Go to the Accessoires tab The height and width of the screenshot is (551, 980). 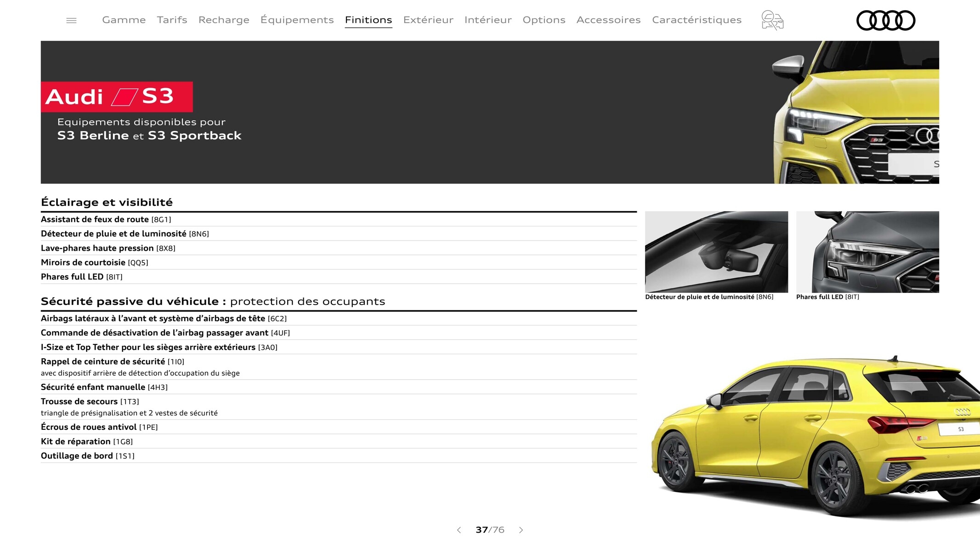coord(608,20)
